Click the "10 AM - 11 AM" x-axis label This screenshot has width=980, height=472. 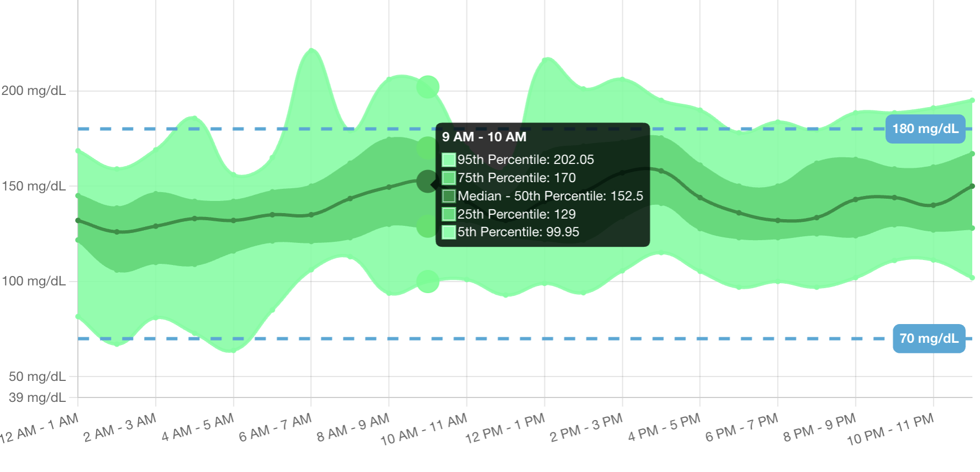[423, 429]
